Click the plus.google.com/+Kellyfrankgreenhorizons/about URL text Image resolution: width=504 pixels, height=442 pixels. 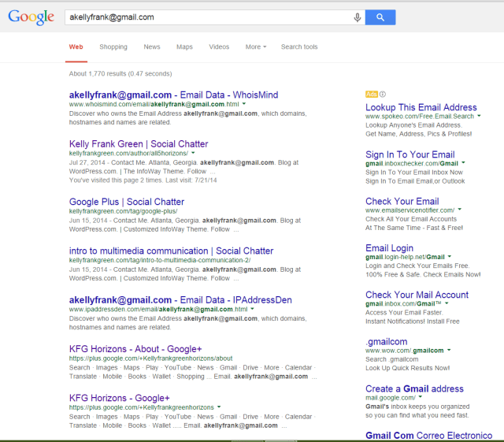coord(150,358)
